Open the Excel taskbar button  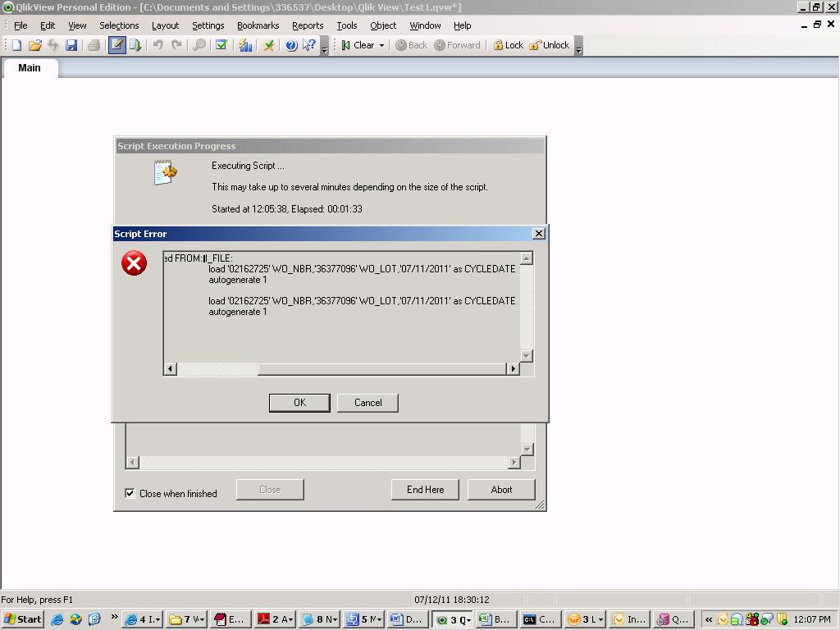pyautogui.click(x=496, y=620)
